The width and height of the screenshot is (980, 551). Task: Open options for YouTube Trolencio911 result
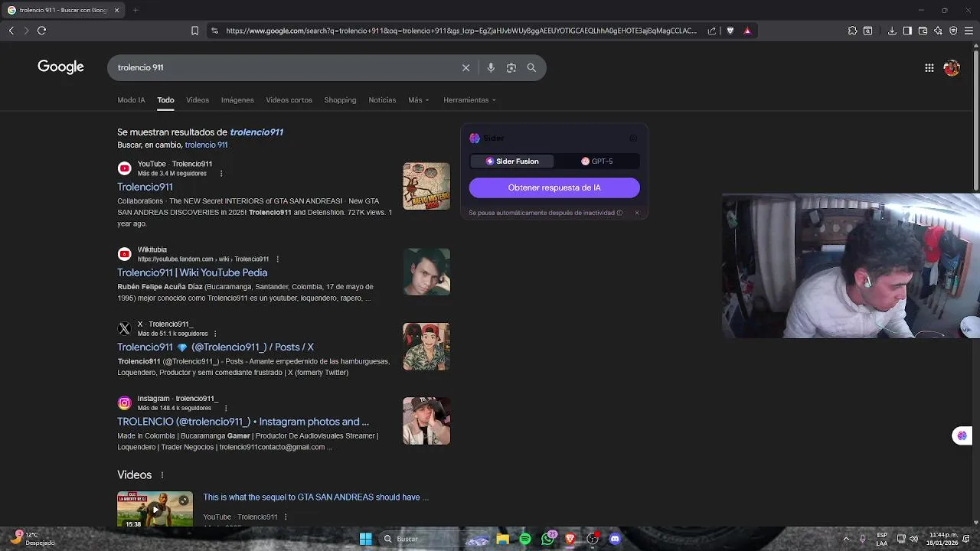[x=221, y=174]
